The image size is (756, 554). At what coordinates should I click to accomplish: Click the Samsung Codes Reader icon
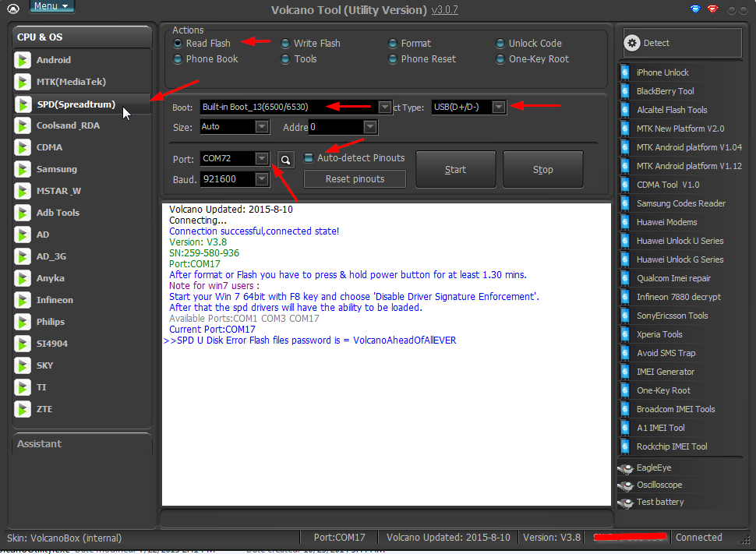pyautogui.click(x=625, y=203)
